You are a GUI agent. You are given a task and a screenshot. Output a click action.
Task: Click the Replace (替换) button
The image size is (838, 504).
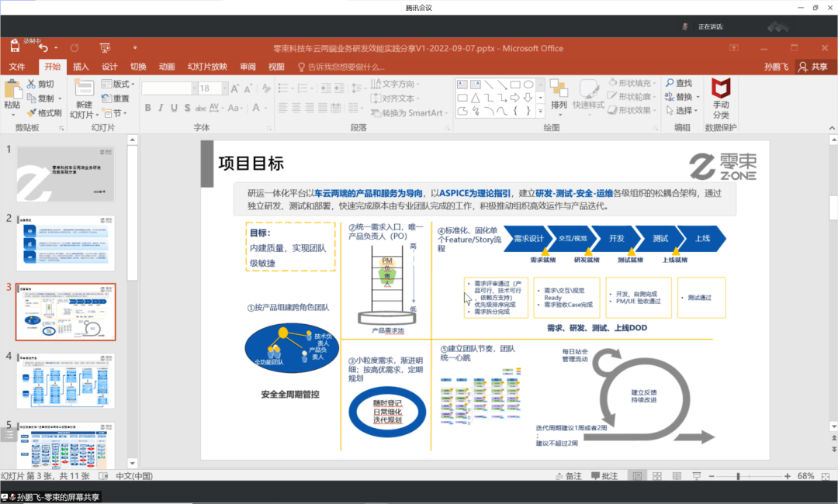point(682,97)
